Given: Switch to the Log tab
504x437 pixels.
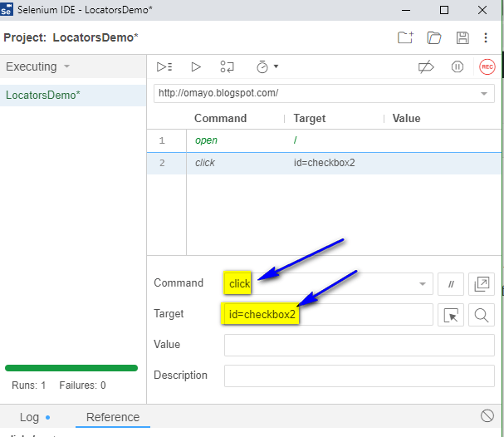Looking at the screenshot, I should pyautogui.click(x=30, y=417).
